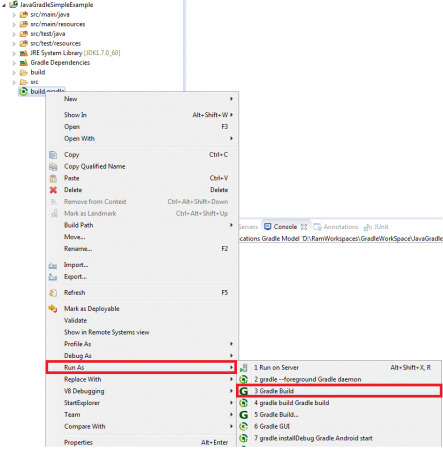Collapse the JavaGradleSimpleExample project node
Viewport: 443px width, 450px height.
4,5
